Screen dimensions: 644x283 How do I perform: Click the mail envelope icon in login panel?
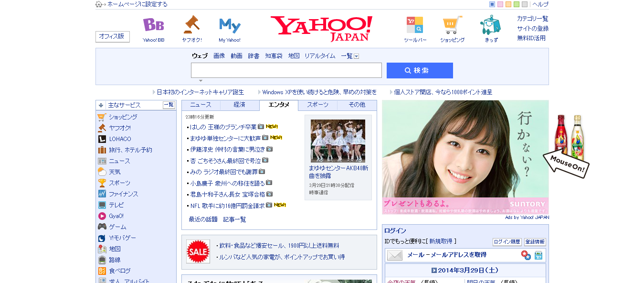coord(395,255)
